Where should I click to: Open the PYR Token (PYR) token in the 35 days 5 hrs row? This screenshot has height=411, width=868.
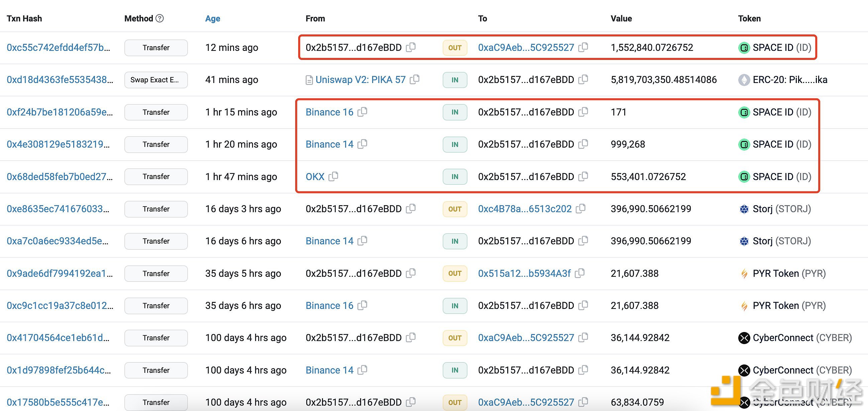[x=789, y=273]
